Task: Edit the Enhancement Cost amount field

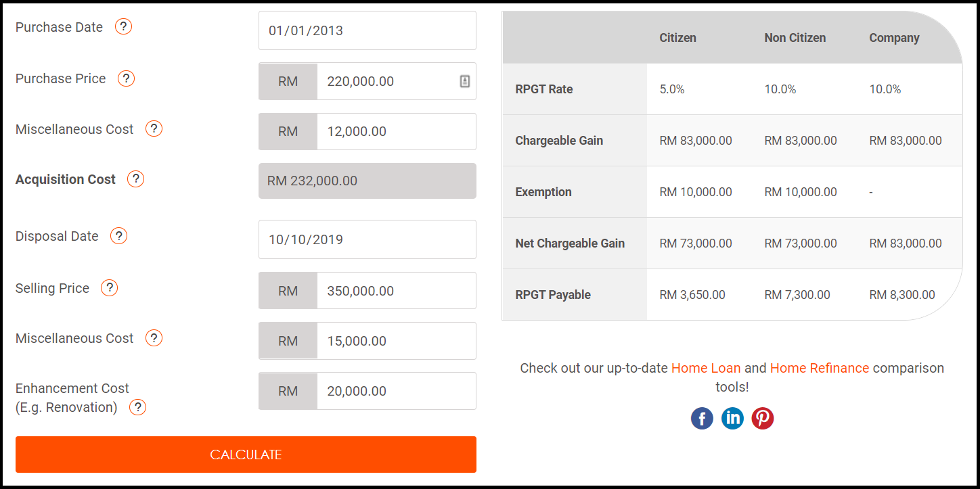Action: [x=395, y=391]
